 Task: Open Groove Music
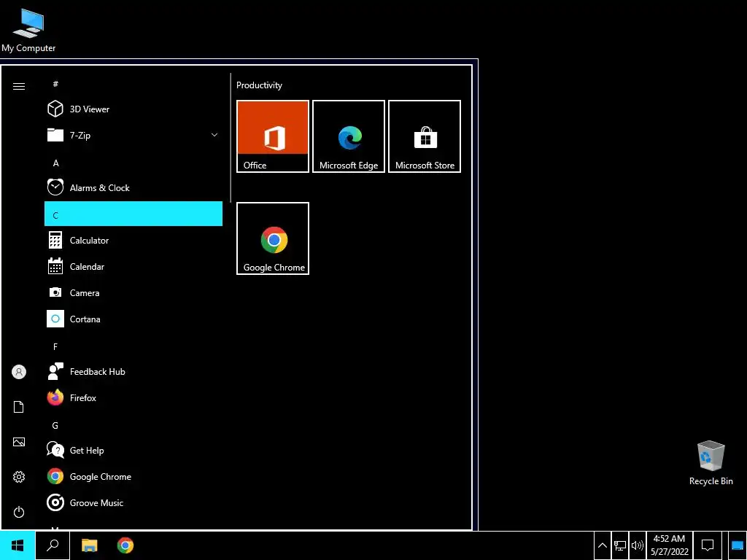point(133,503)
